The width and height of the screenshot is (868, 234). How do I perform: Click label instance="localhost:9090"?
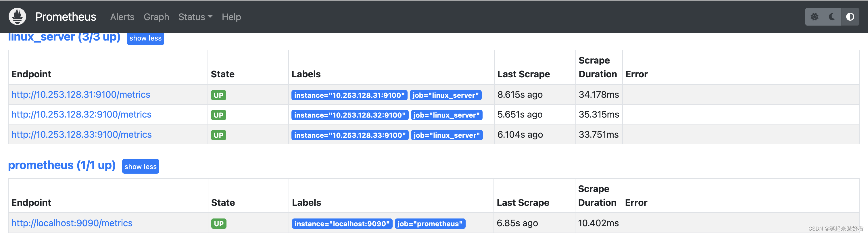pyautogui.click(x=342, y=224)
